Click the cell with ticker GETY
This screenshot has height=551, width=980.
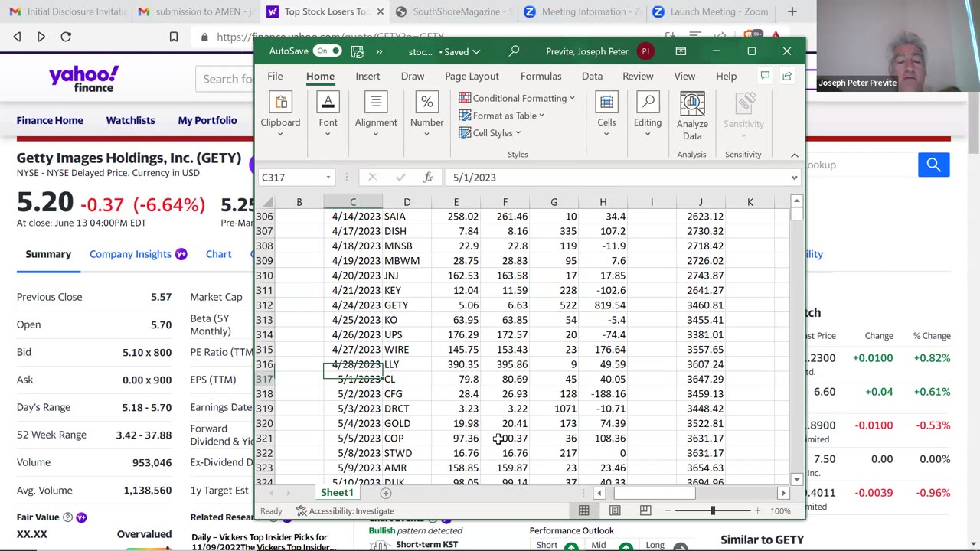407,305
